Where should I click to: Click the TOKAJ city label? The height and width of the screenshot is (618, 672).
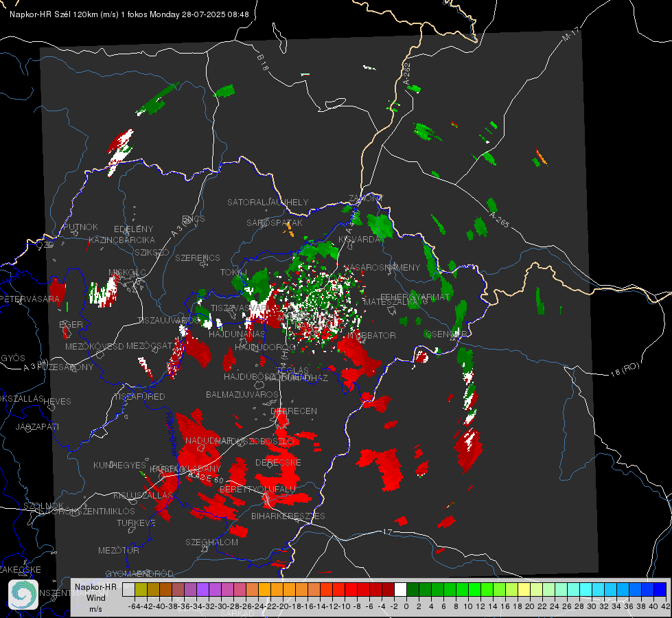[233, 273]
